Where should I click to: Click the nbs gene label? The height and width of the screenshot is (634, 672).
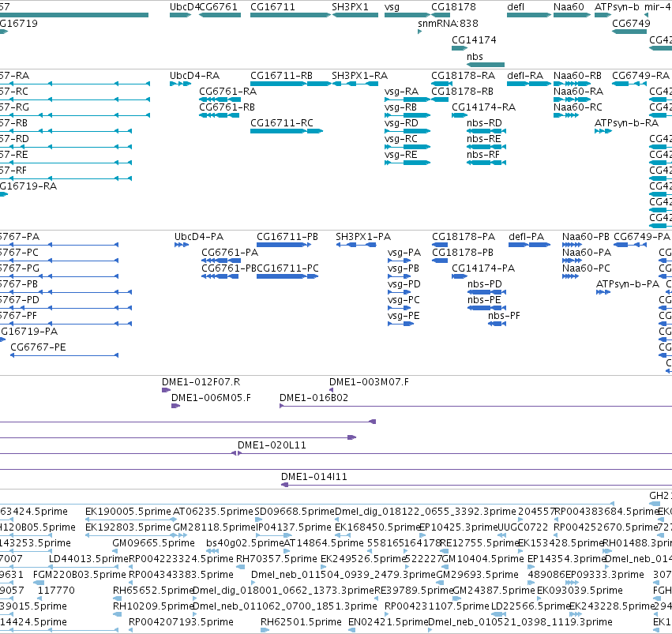(x=475, y=57)
